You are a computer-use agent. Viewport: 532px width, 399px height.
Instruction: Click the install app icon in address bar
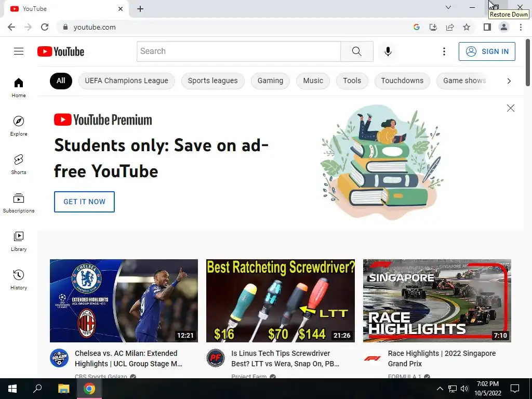click(x=433, y=27)
